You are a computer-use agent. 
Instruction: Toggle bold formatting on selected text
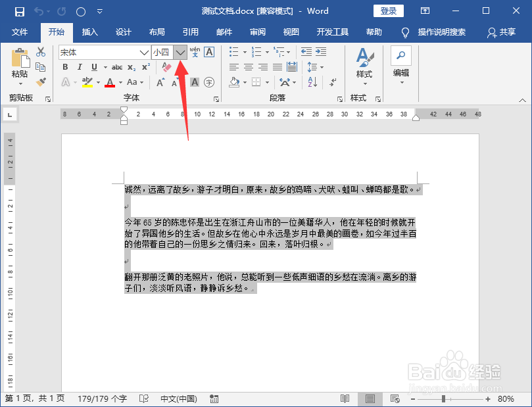(65, 67)
